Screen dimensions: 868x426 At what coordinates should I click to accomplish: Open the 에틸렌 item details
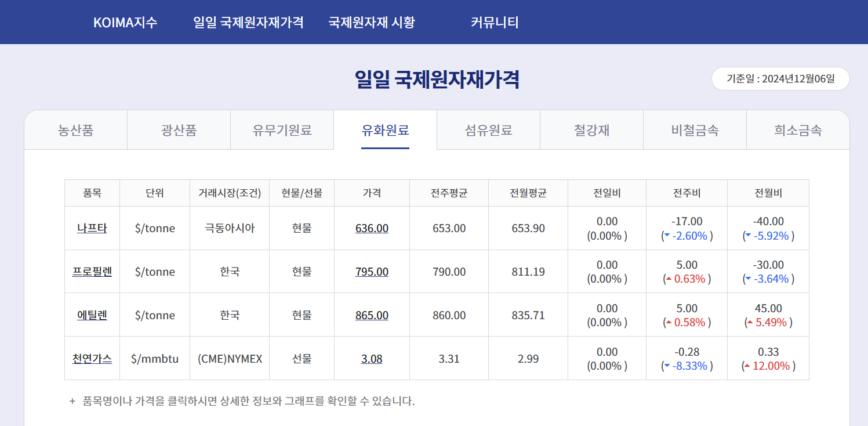(x=92, y=315)
